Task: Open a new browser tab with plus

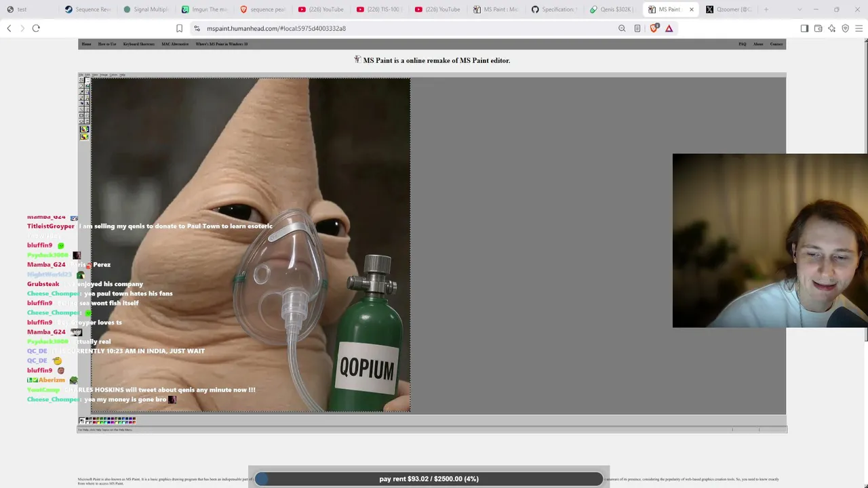Action: click(x=766, y=9)
